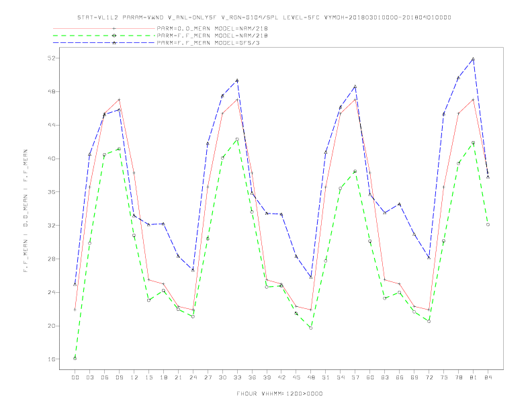532x411 pixels.
Task: Click x-axis tick label 57
Action: [355, 377]
